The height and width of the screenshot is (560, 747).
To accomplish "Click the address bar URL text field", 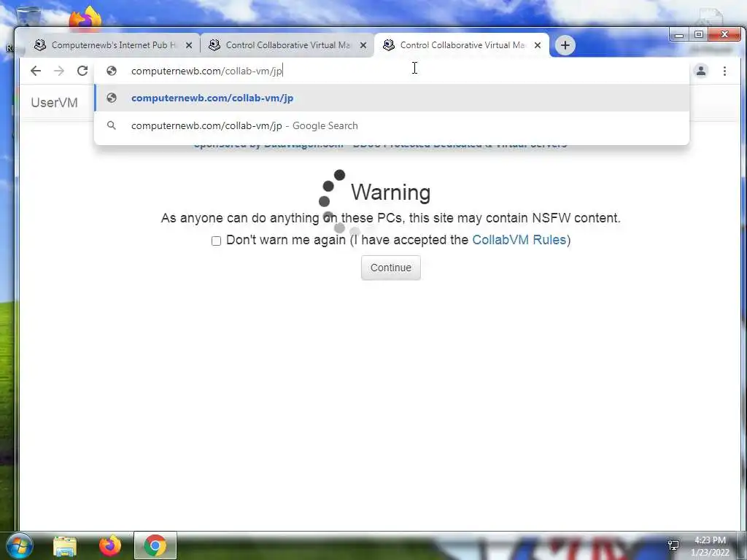I will (391, 71).
